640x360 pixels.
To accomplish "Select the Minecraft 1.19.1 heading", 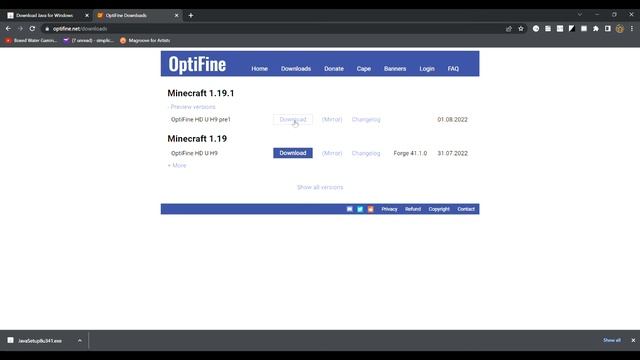I will 201,93.
